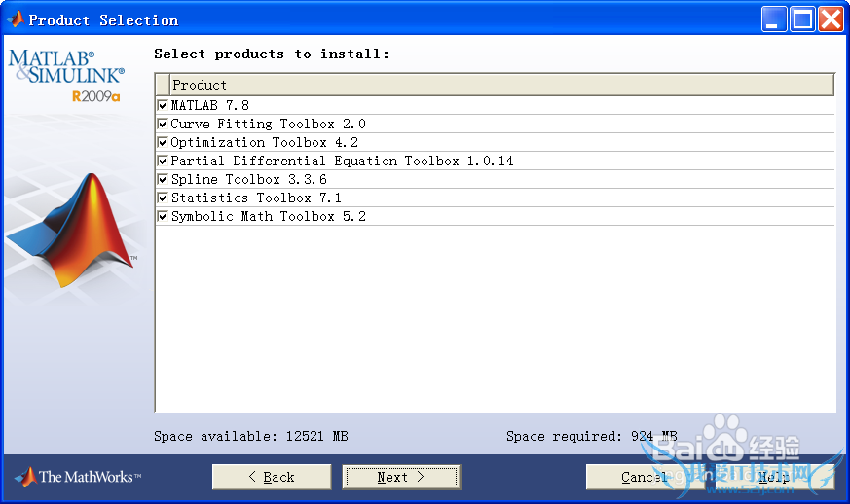Viewport: 850px width, 504px height.
Task: Proceed with the Next button
Action: (x=401, y=477)
